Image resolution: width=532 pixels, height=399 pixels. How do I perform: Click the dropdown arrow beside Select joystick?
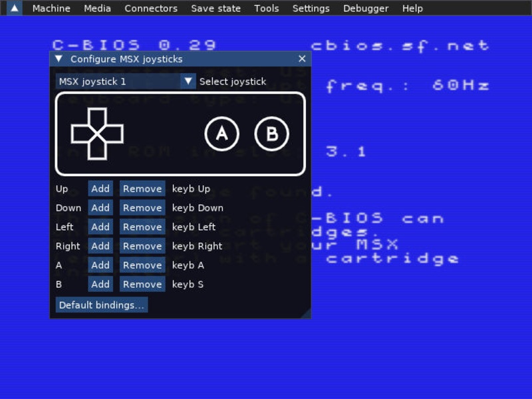click(188, 81)
